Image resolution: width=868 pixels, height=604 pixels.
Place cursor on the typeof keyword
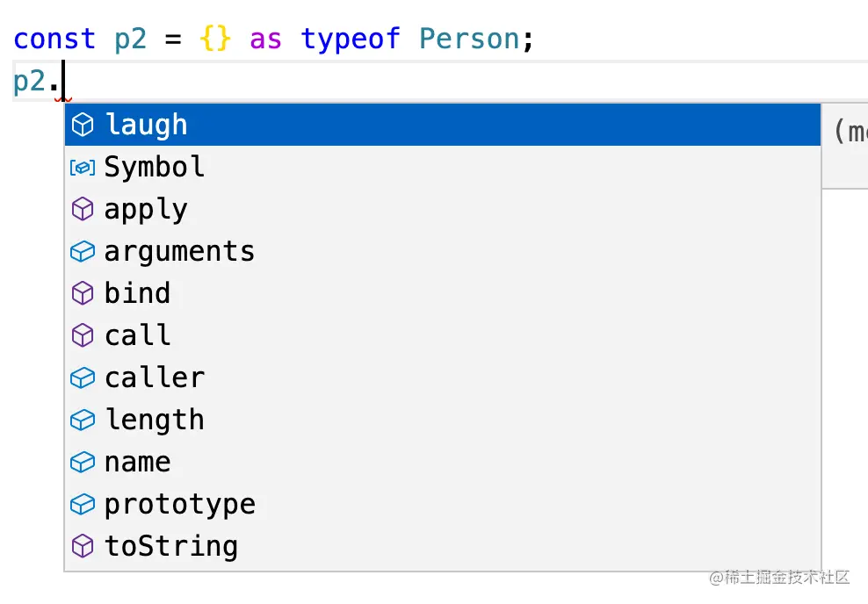click(x=351, y=40)
